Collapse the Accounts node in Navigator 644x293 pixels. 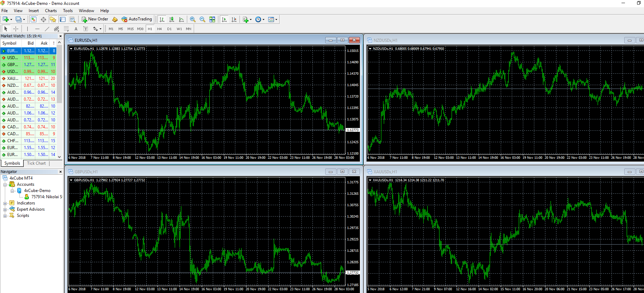pos(5,185)
